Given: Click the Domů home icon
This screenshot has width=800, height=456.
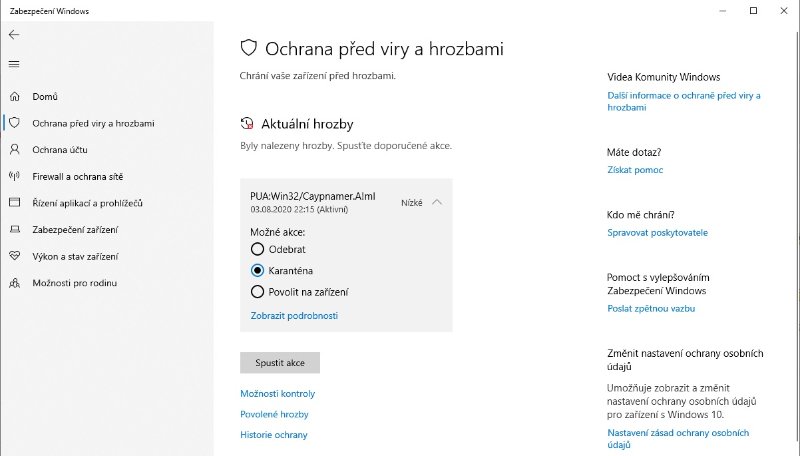Looking at the screenshot, I should [x=15, y=96].
